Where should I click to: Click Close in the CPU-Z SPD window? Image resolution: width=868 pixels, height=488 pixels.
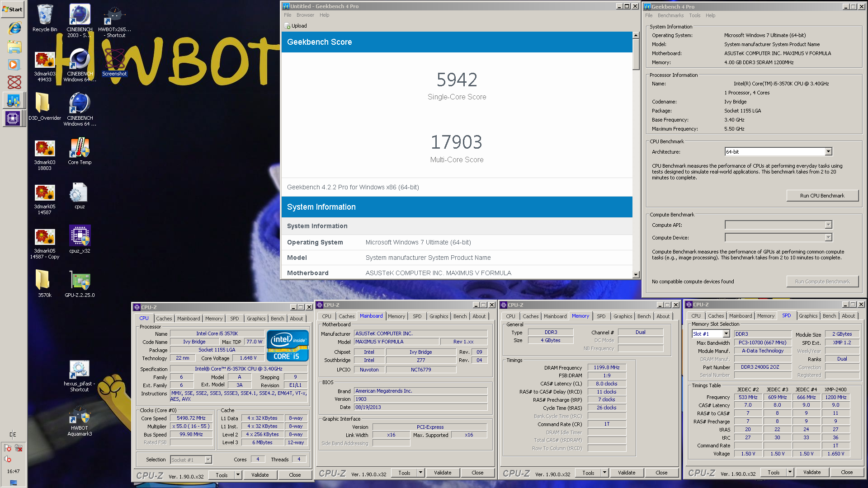[847, 472]
